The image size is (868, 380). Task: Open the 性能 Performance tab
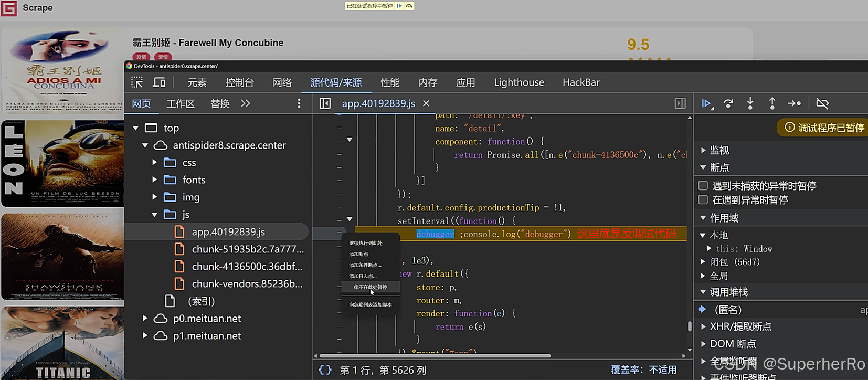point(390,82)
